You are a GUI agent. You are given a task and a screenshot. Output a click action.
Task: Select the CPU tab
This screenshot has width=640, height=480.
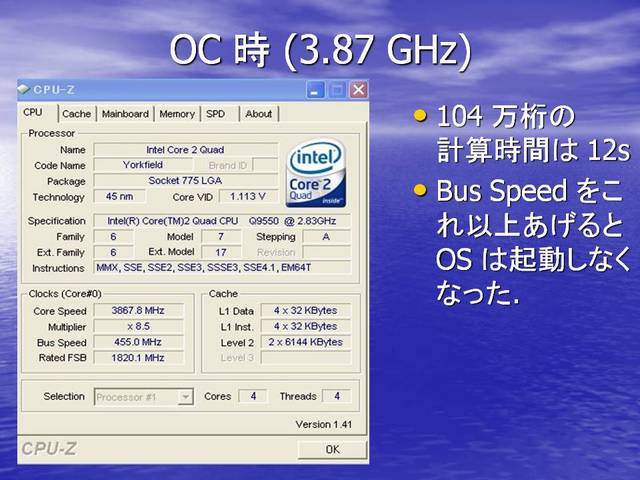click(x=33, y=113)
